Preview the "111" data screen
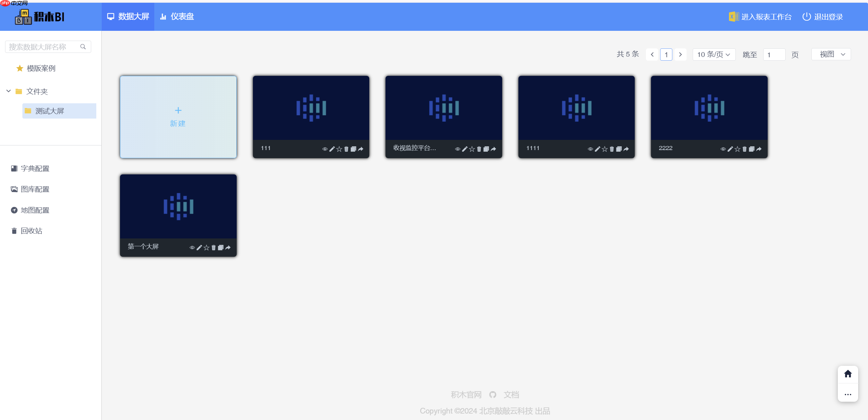The width and height of the screenshot is (868, 420). [324, 149]
